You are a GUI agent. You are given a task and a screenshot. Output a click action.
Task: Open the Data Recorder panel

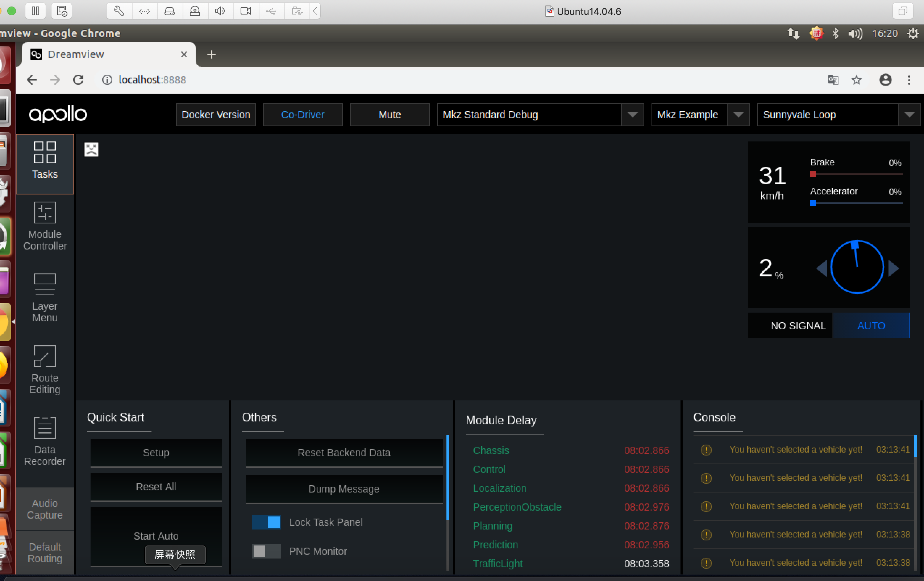point(45,440)
